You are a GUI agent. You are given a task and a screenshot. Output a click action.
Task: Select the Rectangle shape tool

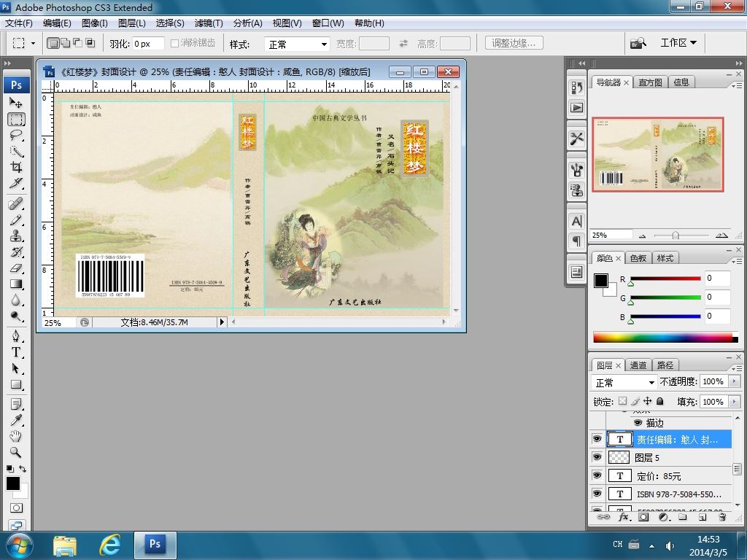[16, 384]
